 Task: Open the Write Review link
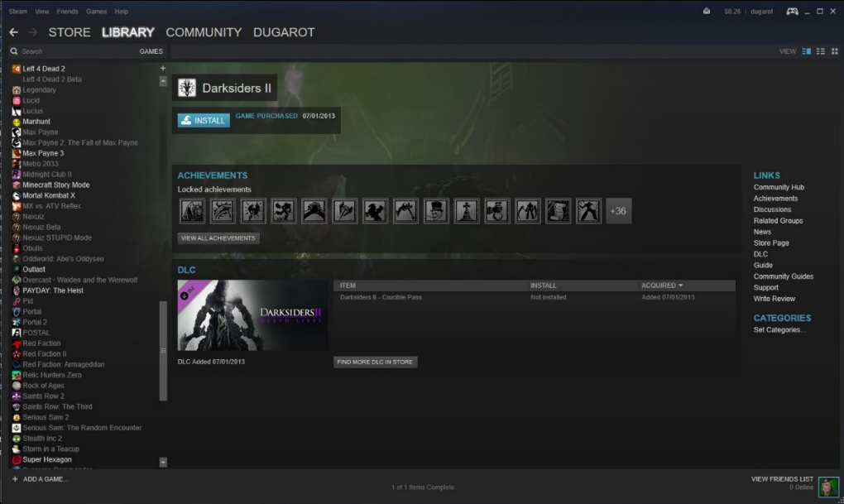click(x=774, y=298)
